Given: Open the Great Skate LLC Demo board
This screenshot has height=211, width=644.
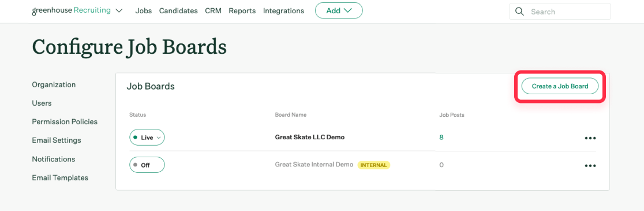Looking at the screenshot, I should point(310,138).
